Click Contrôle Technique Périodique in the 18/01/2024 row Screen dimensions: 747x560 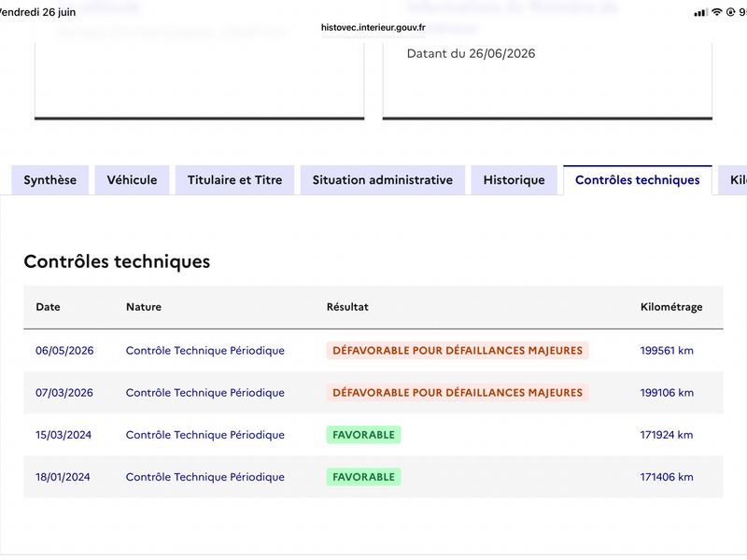205,477
